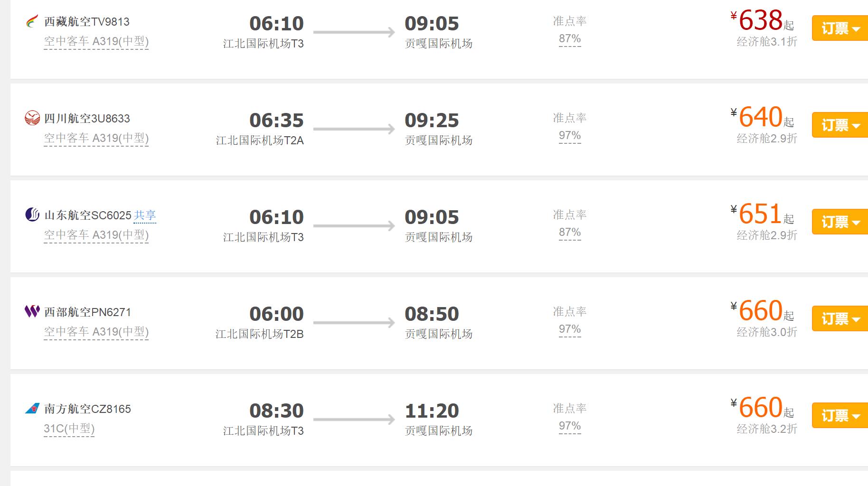The width and height of the screenshot is (868, 486).
Task: Click the 四川航空 airline logo
Action: pyautogui.click(x=30, y=118)
